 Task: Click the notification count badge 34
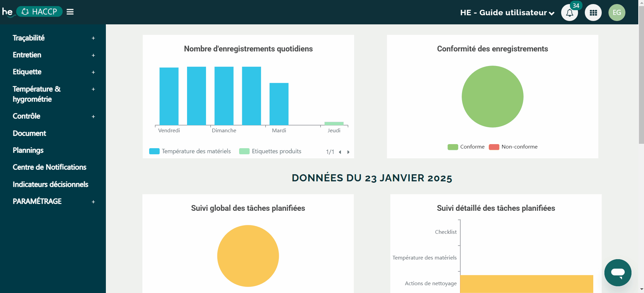pyautogui.click(x=576, y=6)
